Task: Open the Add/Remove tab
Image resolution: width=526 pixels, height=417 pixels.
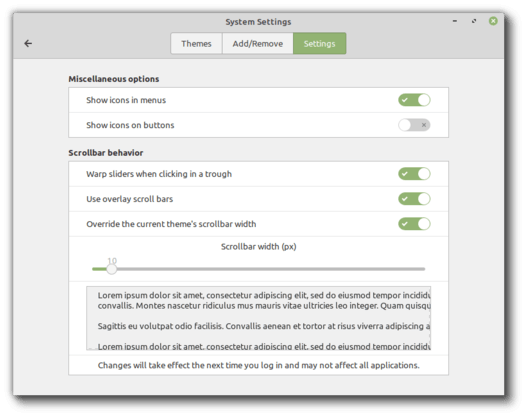Action: click(x=258, y=44)
